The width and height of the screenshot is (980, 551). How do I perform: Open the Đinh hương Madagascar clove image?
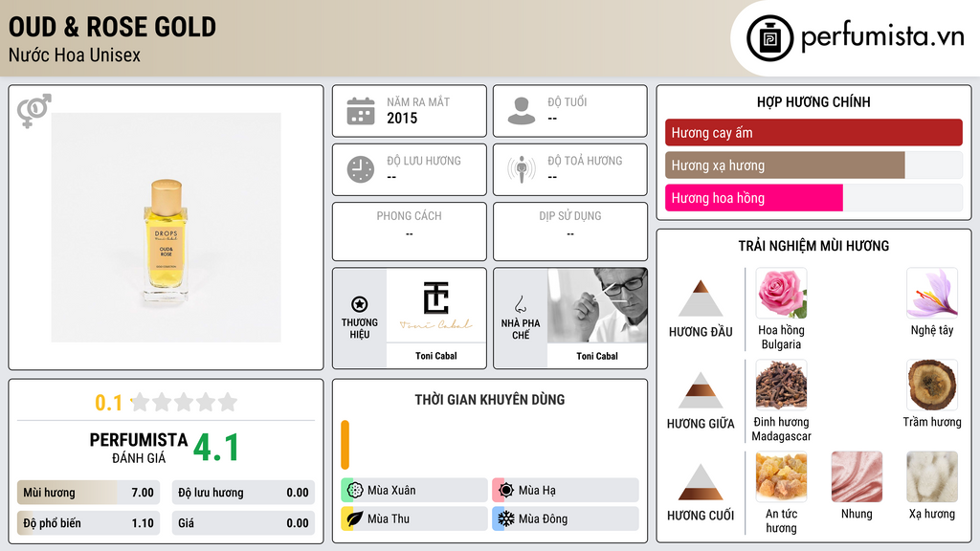781,385
